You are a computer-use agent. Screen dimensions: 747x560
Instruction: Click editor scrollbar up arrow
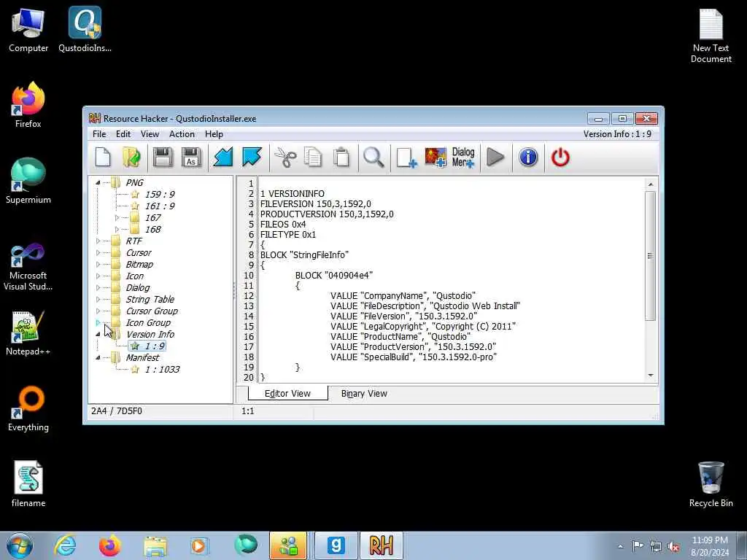tap(651, 184)
